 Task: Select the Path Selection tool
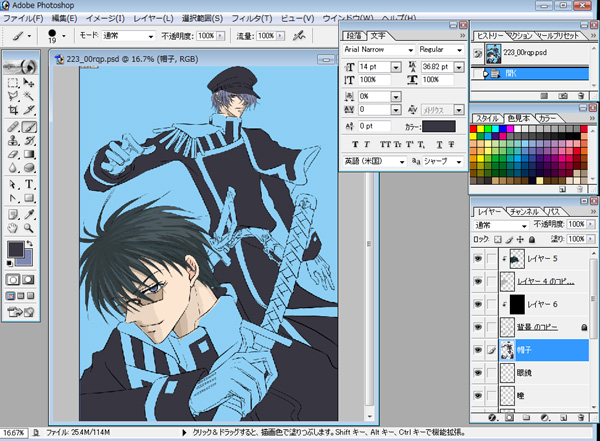click(13, 185)
